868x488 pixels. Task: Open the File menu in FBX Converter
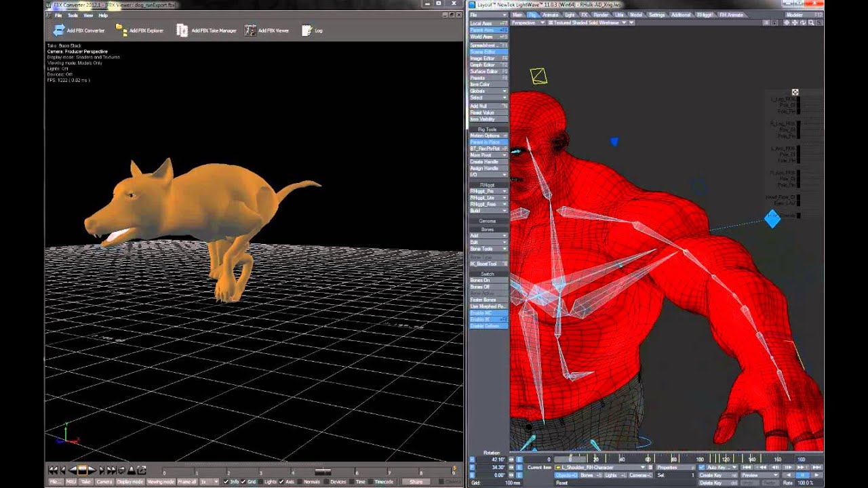(58, 15)
